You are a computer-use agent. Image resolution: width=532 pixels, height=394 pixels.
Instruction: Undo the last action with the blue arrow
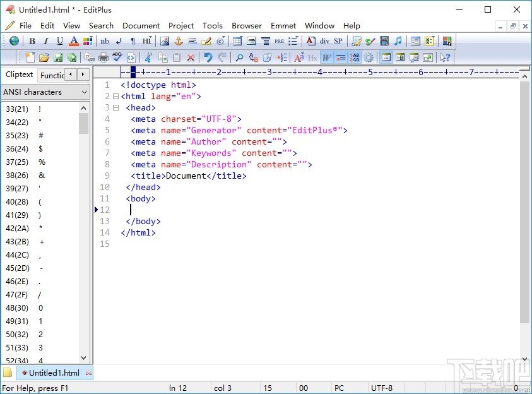[x=208, y=57]
